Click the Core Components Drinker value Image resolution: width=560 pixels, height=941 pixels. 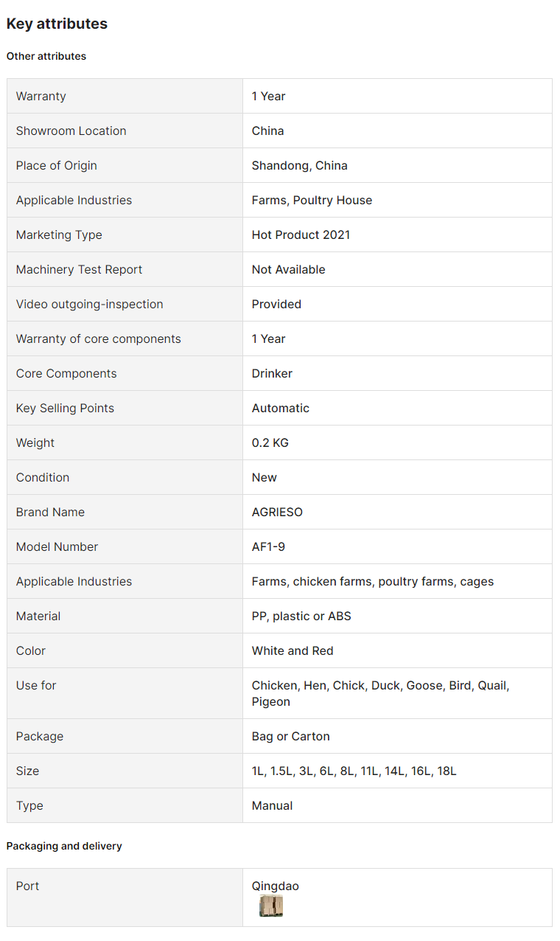pyautogui.click(x=272, y=373)
